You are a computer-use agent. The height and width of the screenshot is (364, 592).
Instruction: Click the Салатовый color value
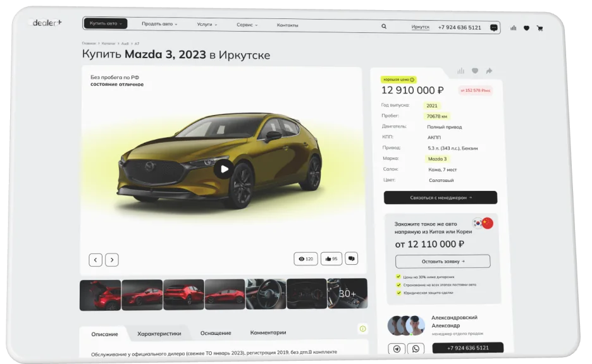[441, 180]
